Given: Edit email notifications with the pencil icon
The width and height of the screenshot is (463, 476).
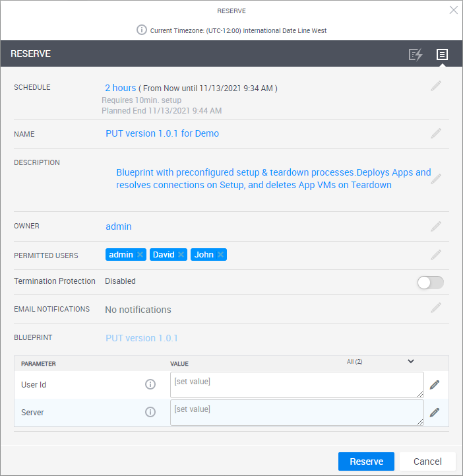Looking at the screenshot, I should [436, 308].
